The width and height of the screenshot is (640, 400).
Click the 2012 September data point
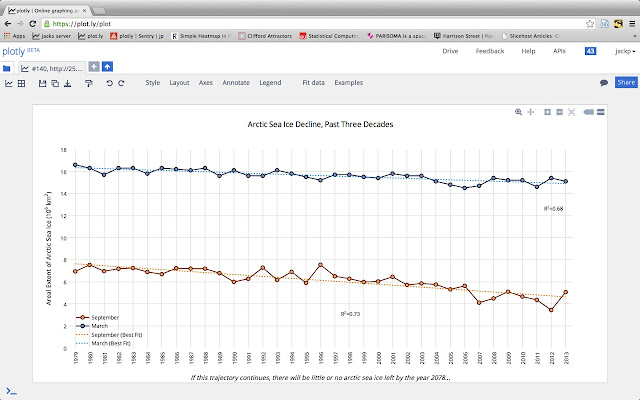click(551, 310)
